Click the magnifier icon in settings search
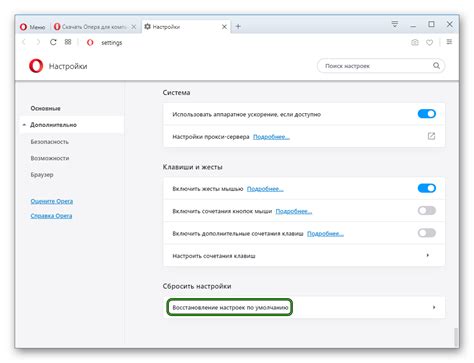Image resolution: width=474 pixels, height=363 pixels. pos(436,66)
